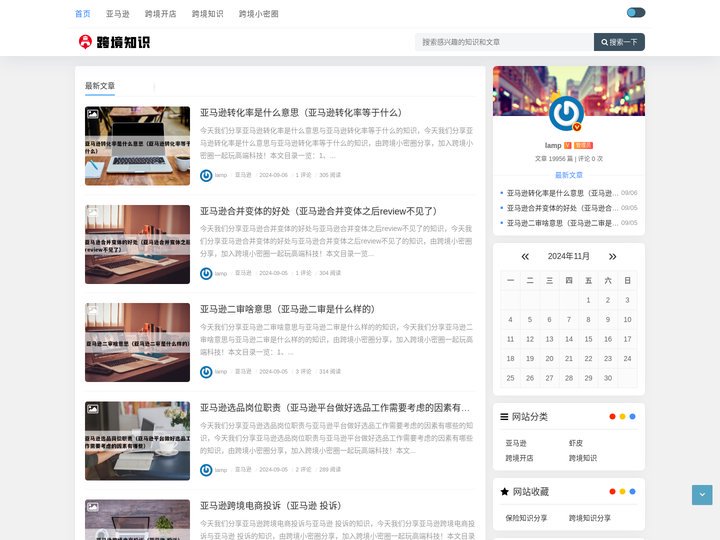This screenshot has height=540, width=720.
Task: Open 亚马逊 category in 网站分类
Action: click(x=516, y=443)
